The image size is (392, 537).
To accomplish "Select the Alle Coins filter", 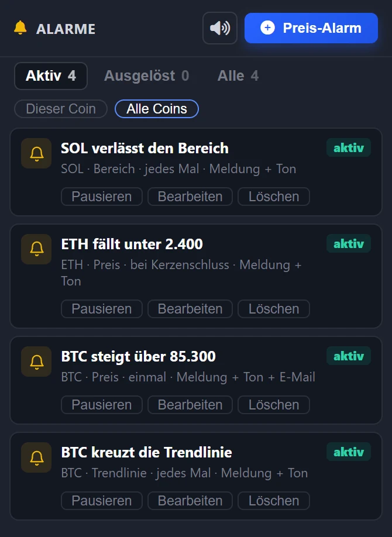I will (x=157, y=109).
